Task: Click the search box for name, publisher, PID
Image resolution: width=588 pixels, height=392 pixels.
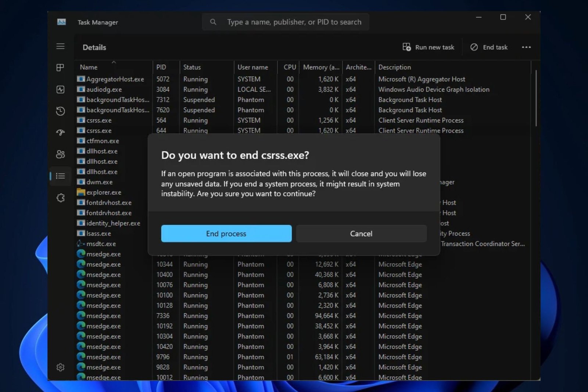Action: (285, 22)
